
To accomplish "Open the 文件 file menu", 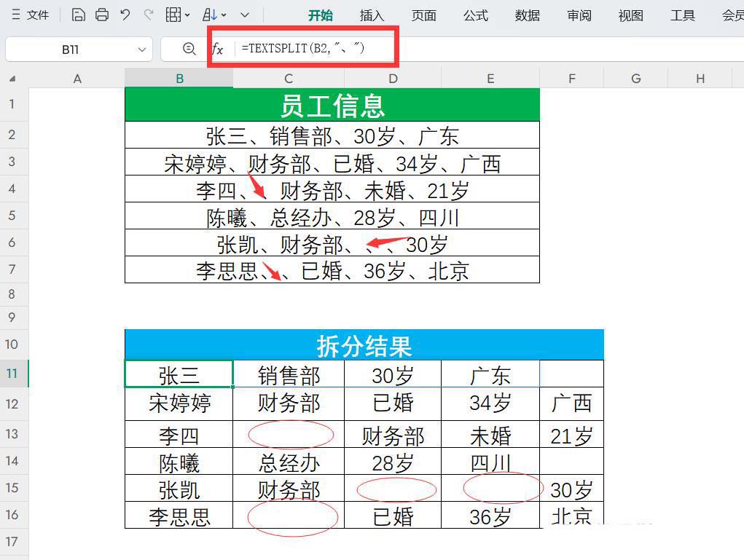I will [x=30, y=15].
